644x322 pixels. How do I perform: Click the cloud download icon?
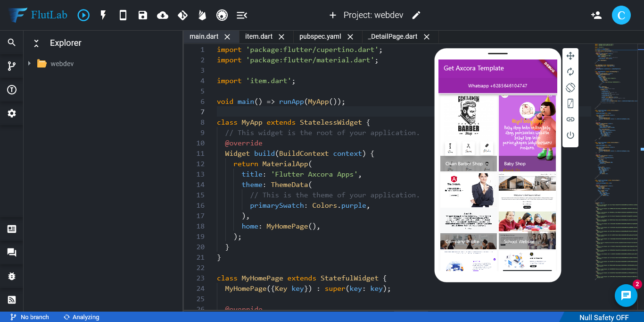[163, 15]
